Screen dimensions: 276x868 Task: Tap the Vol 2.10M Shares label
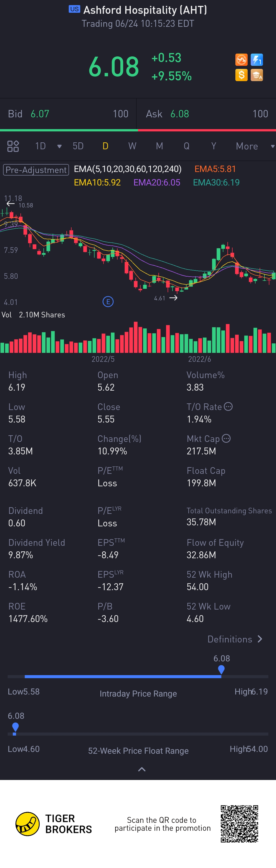point(33,315)
